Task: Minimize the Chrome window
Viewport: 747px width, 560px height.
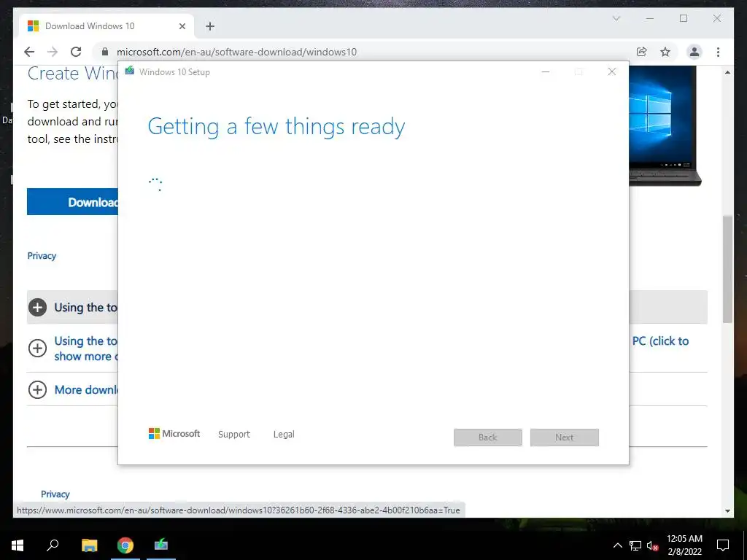Action: pyautogui.click(x=650, y=18)
